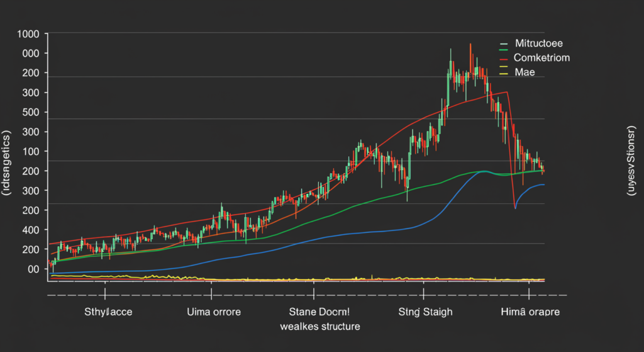The width and height of the screenshot is (644, 352).
Task: Click the Mitructoee legend label
Action: point(538,44)
